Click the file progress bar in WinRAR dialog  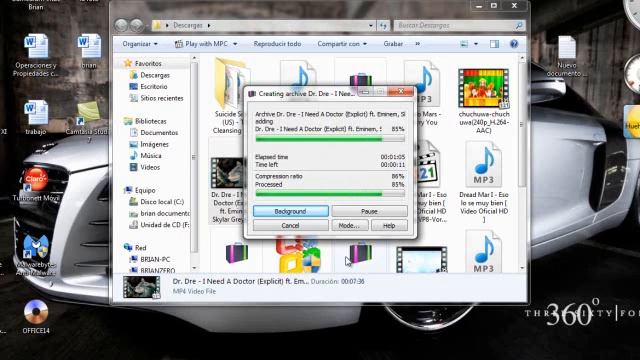(330, 139)
